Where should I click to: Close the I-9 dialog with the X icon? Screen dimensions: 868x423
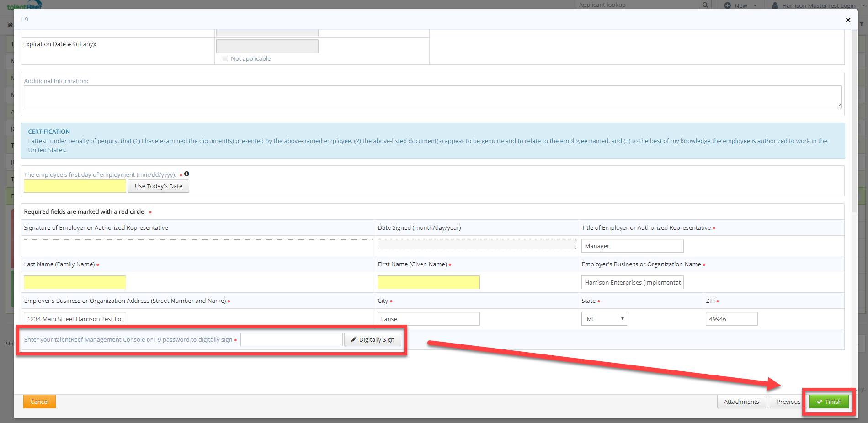848,20
